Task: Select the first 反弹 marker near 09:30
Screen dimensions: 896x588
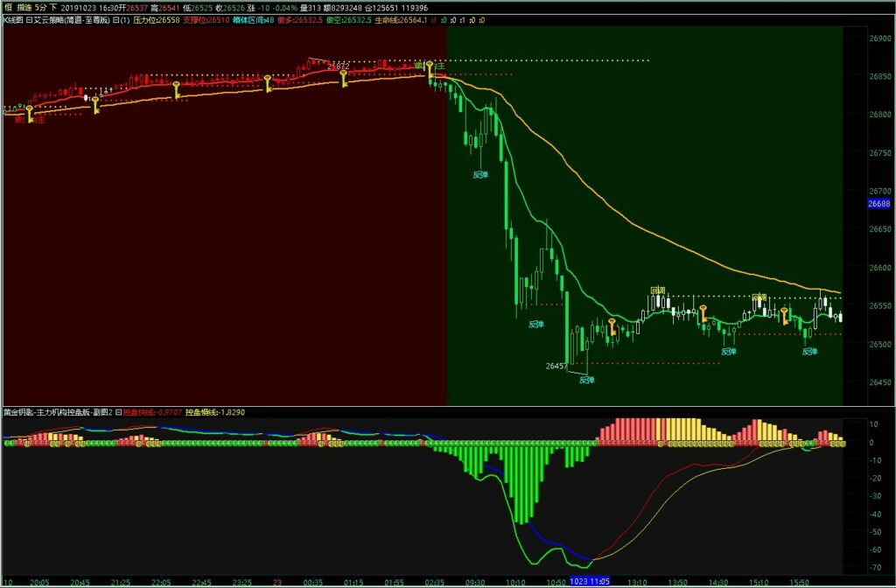Action: (479, 174)
